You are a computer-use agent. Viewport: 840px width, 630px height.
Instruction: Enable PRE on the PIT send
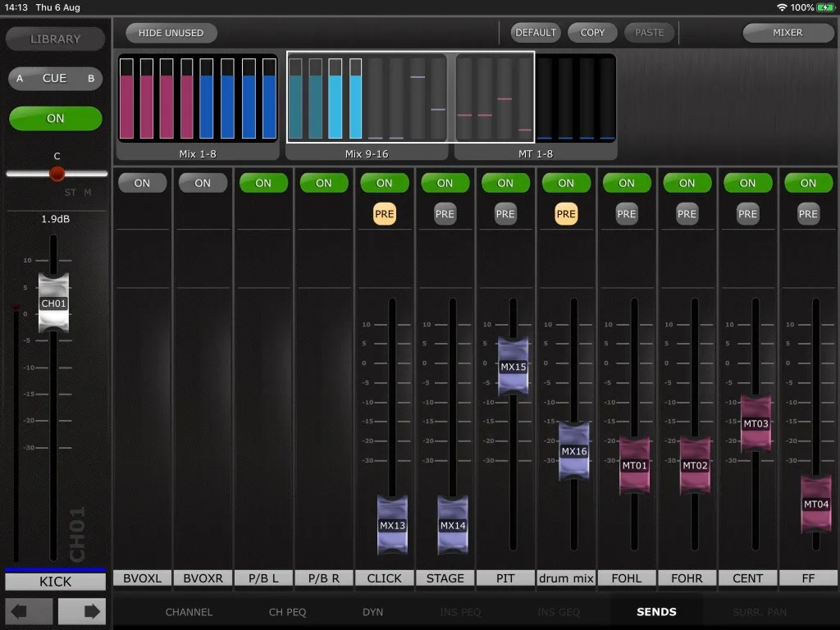[505, 214]
